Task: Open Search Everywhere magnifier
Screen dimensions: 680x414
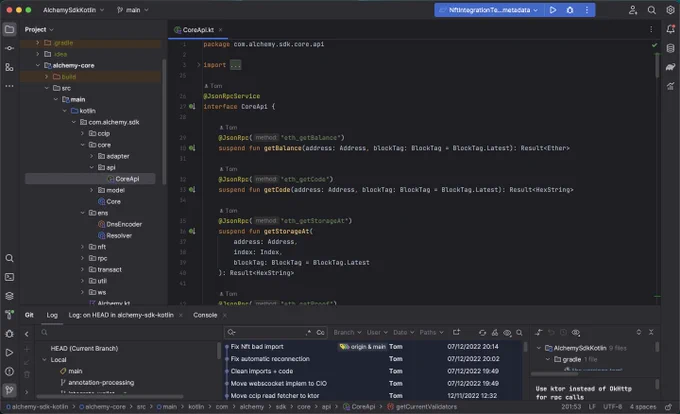Action: (x=651, y=10)
